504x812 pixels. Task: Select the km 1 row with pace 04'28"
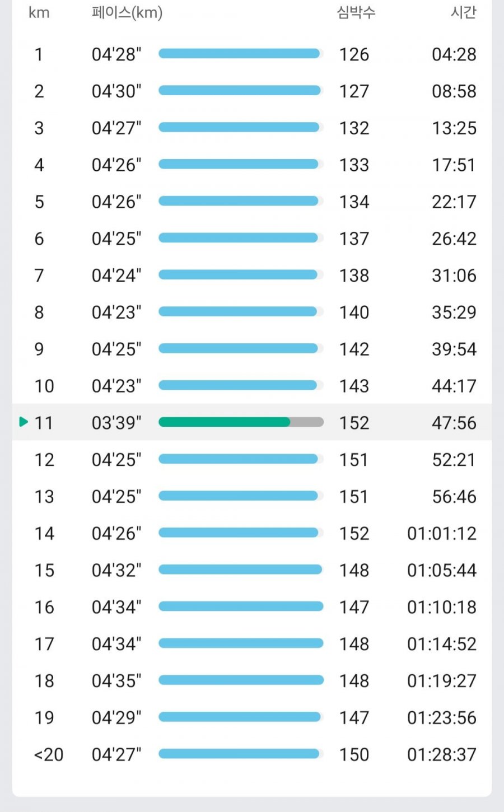pos(252,54)
